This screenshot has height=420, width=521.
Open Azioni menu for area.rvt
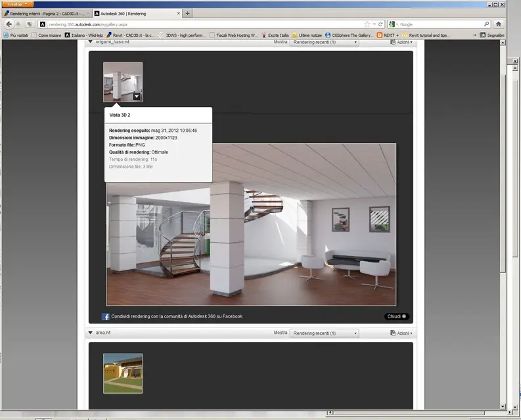[x=401, y=333]
